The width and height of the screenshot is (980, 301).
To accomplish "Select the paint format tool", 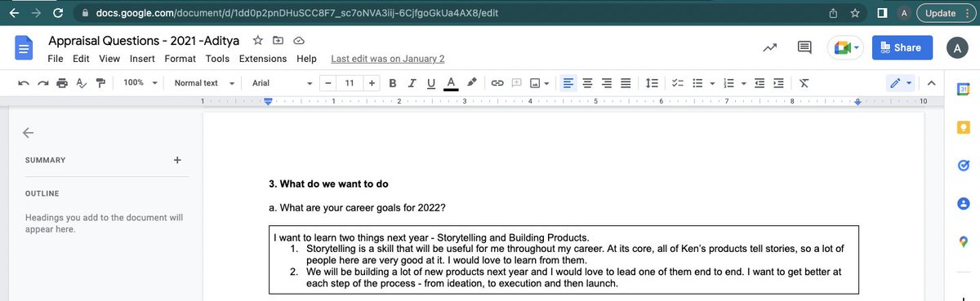I will [x=100, y=82].
